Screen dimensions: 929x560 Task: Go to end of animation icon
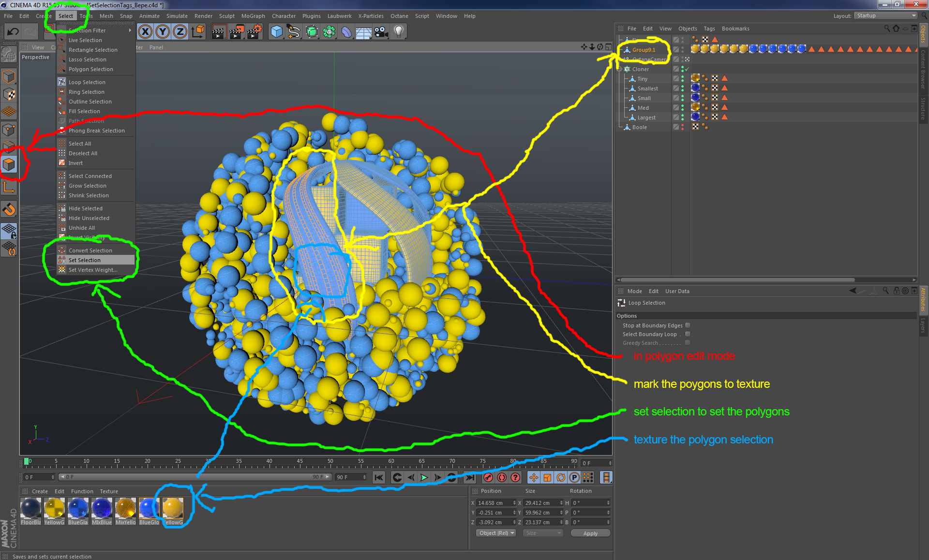click(x=469, y=477)
